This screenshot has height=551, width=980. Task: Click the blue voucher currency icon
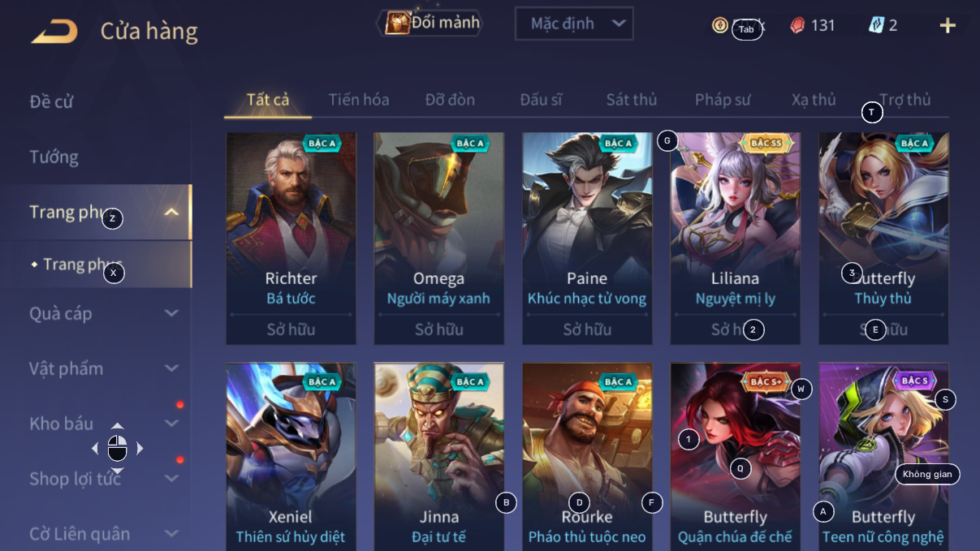pyautogui.click(x=875, y=25)
